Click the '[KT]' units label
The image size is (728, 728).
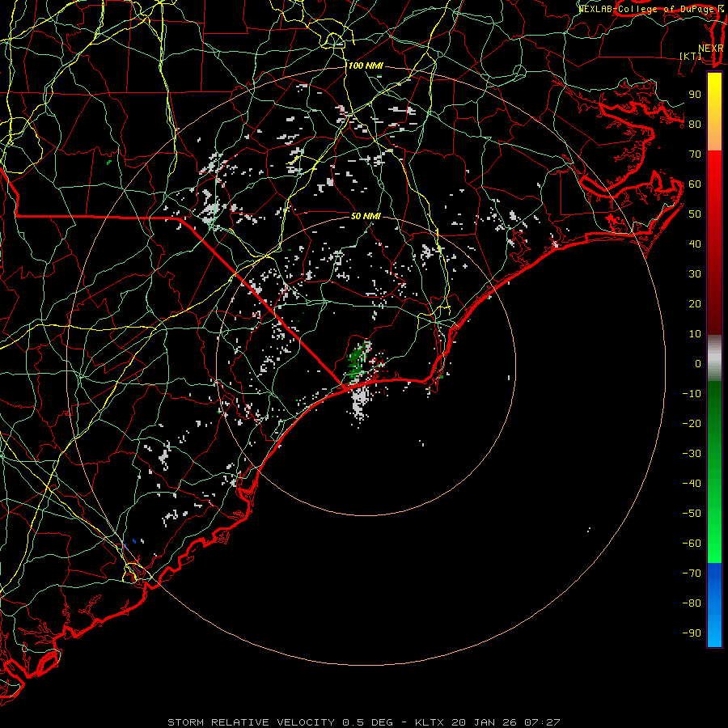tap(690, 56)
